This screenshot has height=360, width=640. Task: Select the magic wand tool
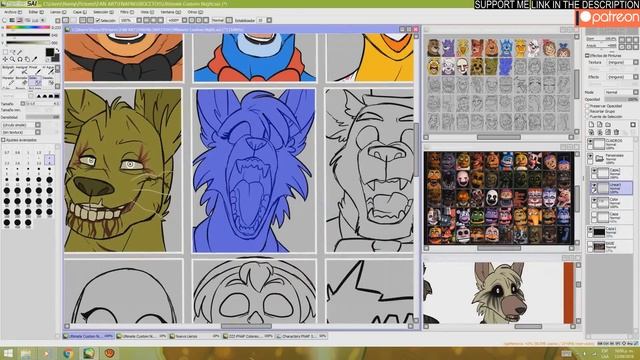[x=20, y=52]
